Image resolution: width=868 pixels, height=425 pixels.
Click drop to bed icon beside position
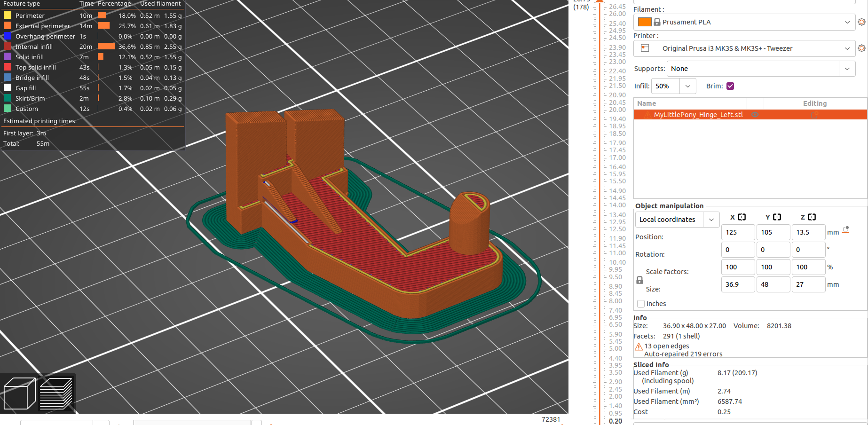845,230
